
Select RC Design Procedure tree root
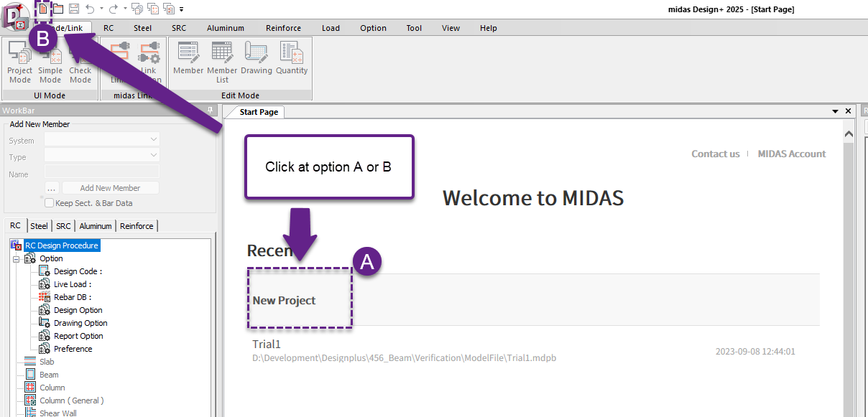point(62,245)
